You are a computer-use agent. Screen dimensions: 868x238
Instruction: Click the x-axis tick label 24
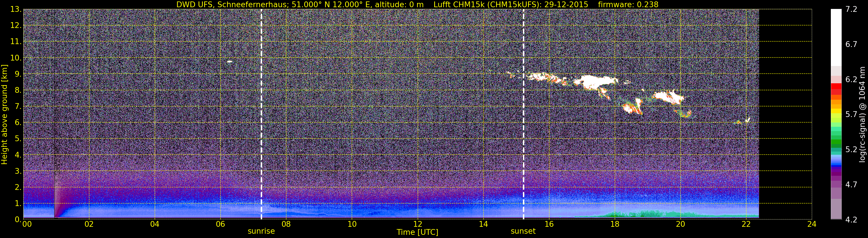[x=812, y=224]
